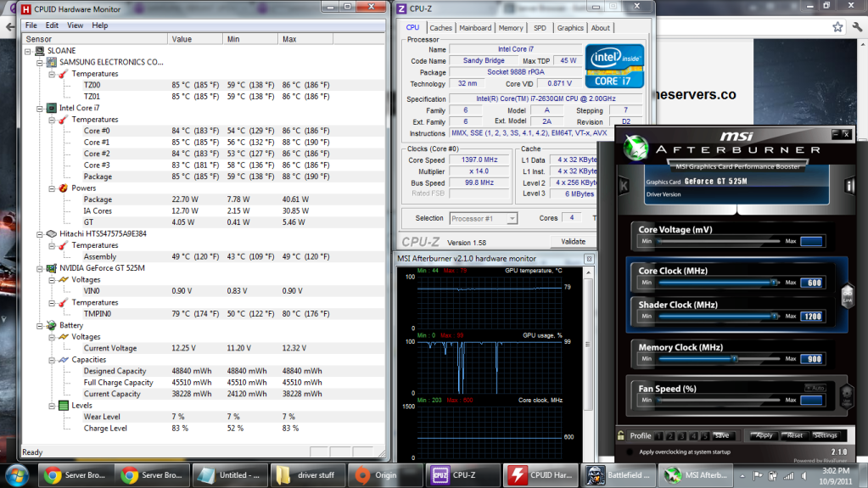Click the Powers flame icon
The height and width of the screenshot is (488, 868).
click(64, 188)
